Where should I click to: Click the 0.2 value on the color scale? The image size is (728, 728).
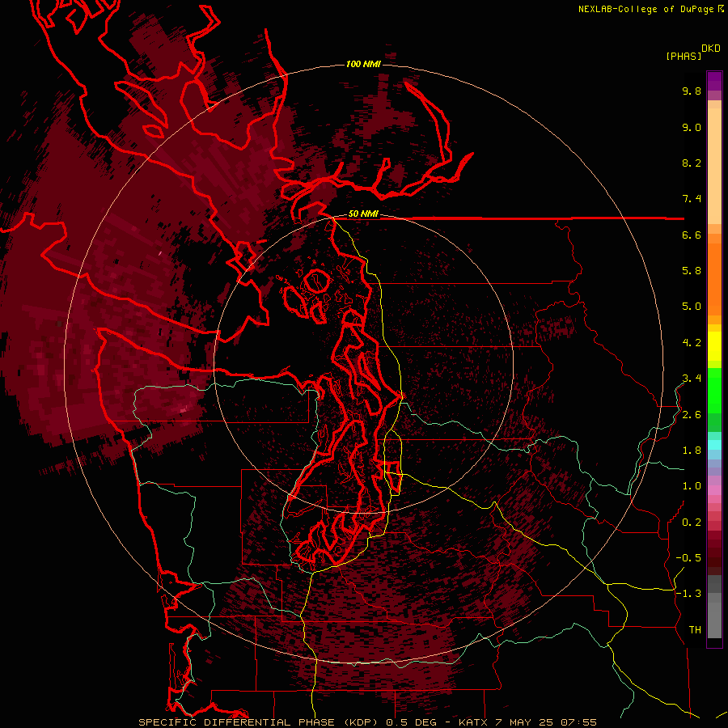click(692, 523)
